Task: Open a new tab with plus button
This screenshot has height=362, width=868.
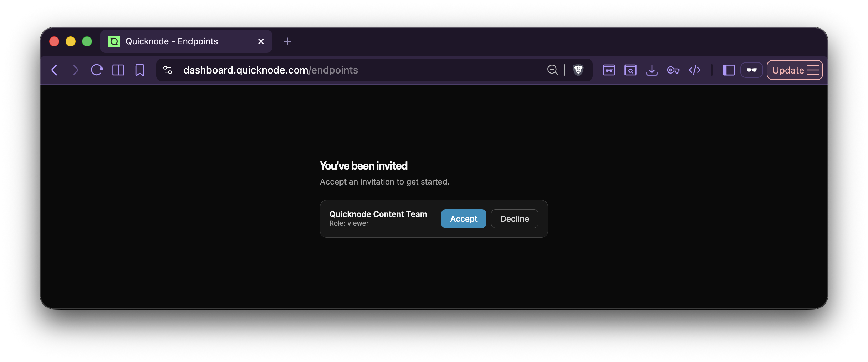Action: pos(287,42)
